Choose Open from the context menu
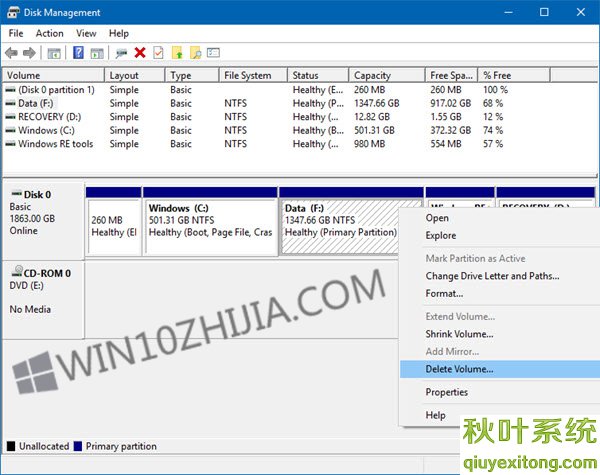Screen dimensions: 600x475 (x=437, y=218)
